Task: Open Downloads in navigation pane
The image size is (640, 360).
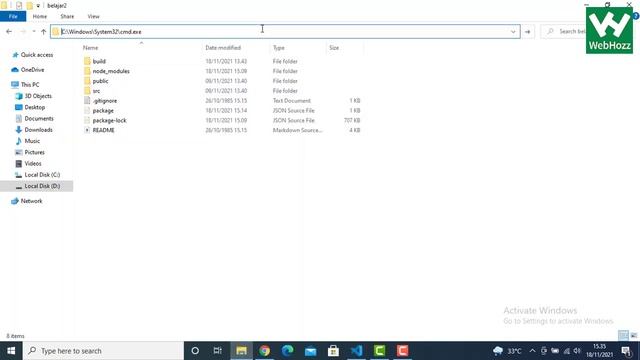Action: (x=38, y=130)
